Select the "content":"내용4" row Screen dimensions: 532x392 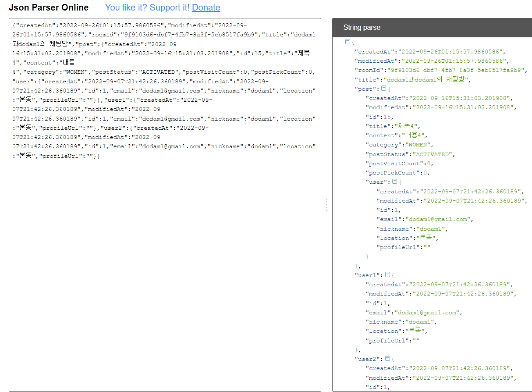(397, 135)
